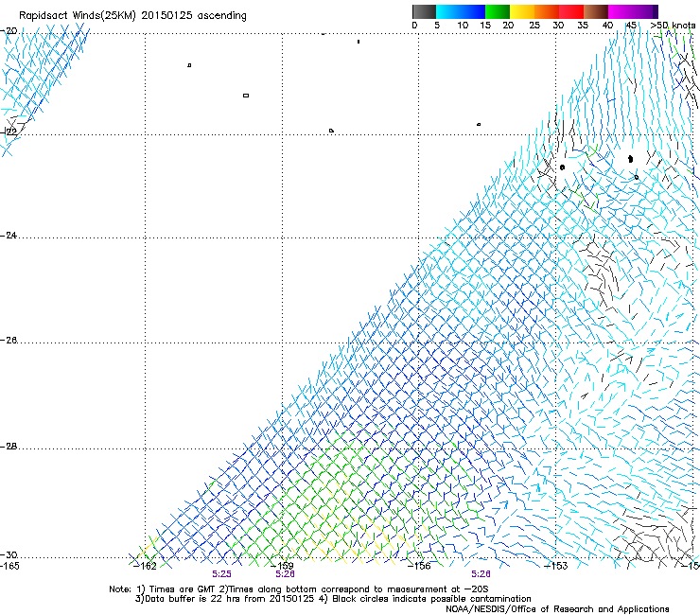700x615 pixels.
Task: Pick the brown 35–40 knots legend color
Action: 596,11
